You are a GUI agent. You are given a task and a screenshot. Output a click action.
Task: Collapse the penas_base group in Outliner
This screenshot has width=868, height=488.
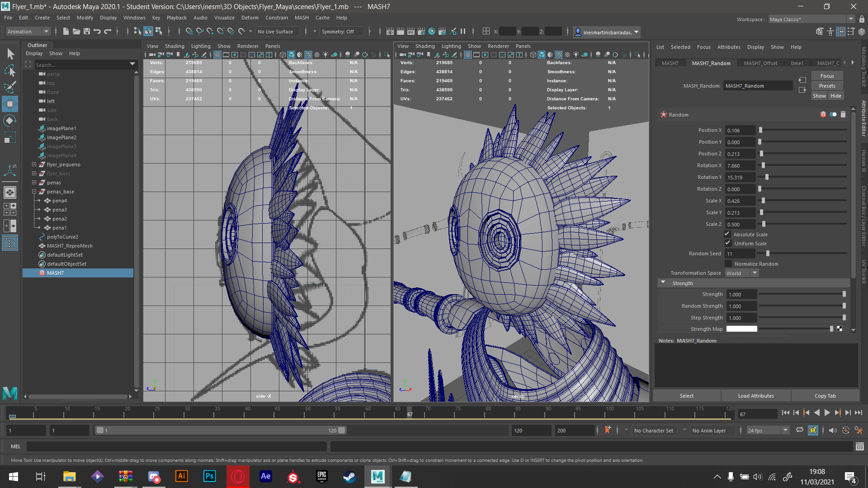pyautogui.click(x=34, y=192)
